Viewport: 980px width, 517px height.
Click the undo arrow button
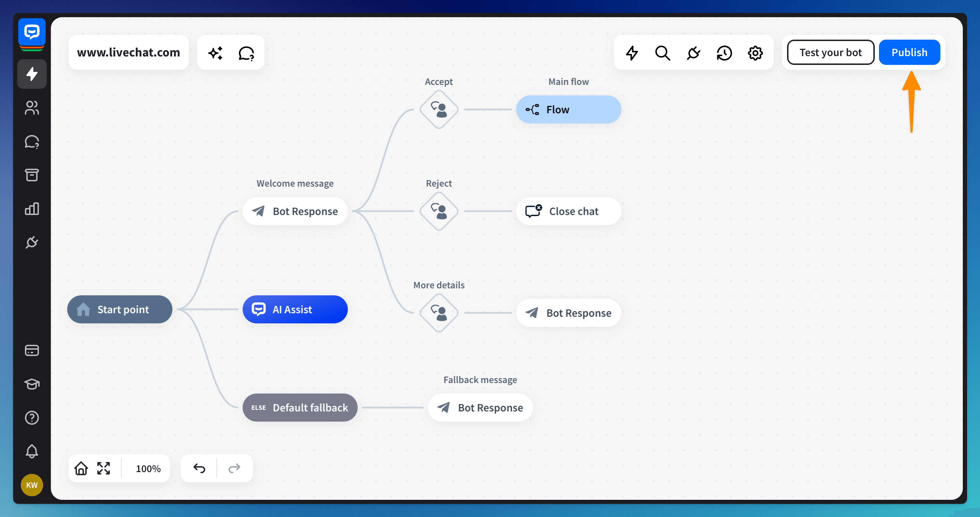click(x=199, y=468)
